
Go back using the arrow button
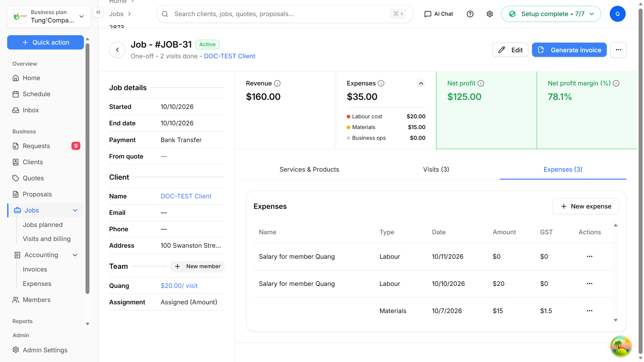click(117, 50)
